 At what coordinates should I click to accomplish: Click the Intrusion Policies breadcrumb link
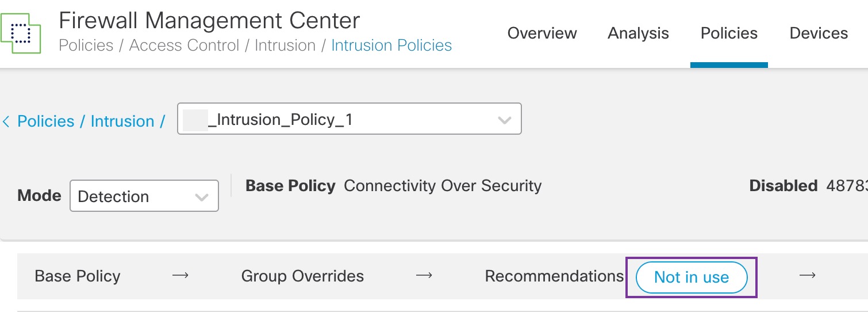click(391, 45)
